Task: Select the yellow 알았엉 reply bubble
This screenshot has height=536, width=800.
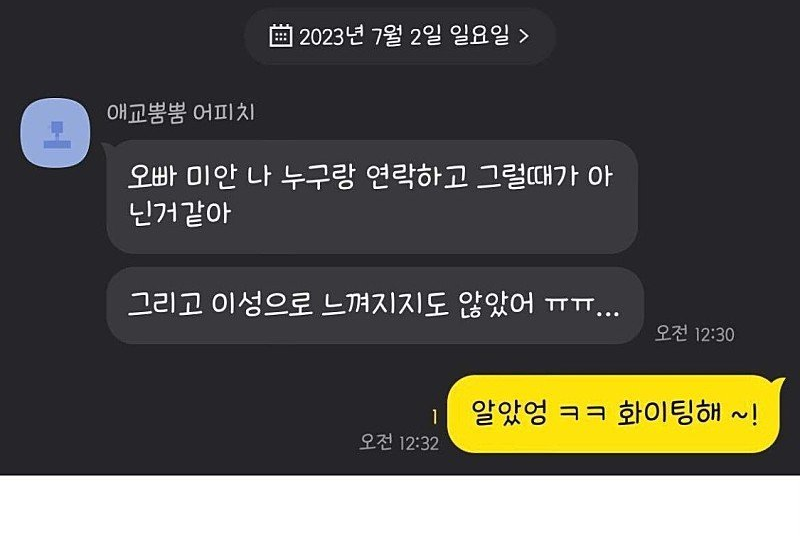Action: (614, 414)
